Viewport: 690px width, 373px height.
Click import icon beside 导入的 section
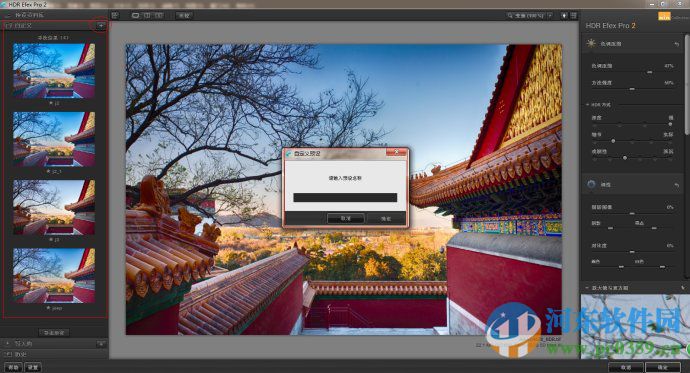(x=101, y=344)
